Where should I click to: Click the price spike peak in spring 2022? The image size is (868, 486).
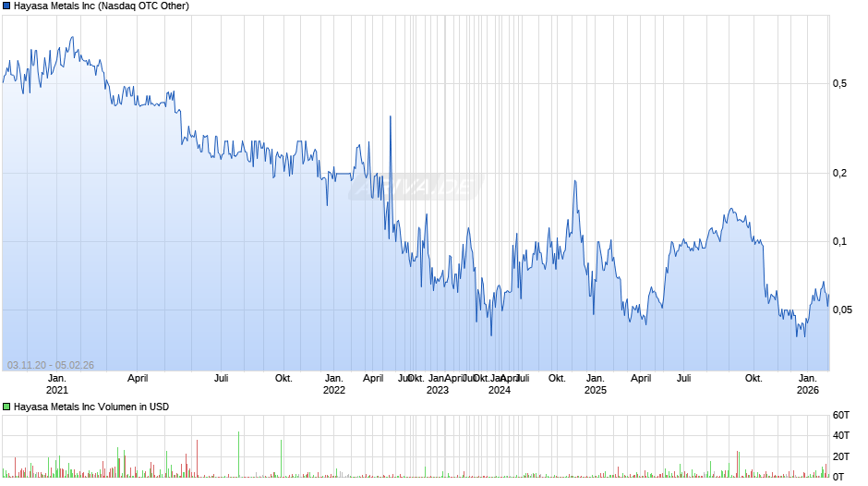coord(391,117)
